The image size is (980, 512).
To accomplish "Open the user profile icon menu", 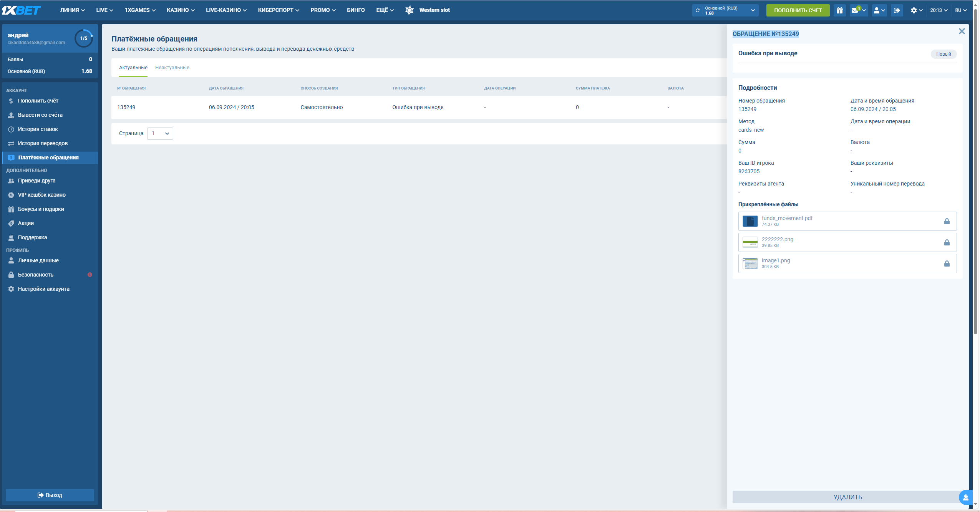I will [x=879, y=10].
